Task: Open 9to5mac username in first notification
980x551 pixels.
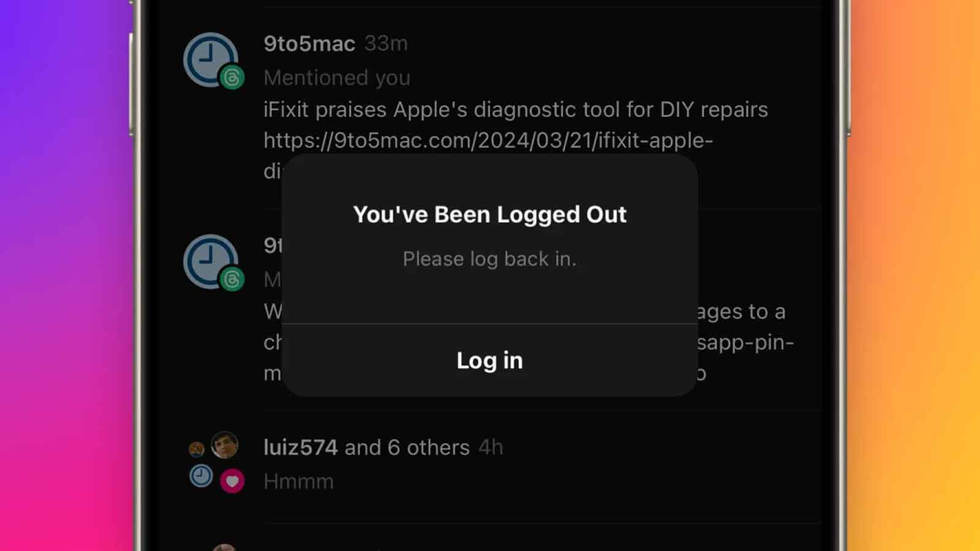Action: pyautogui.click(x=309, y=43)
